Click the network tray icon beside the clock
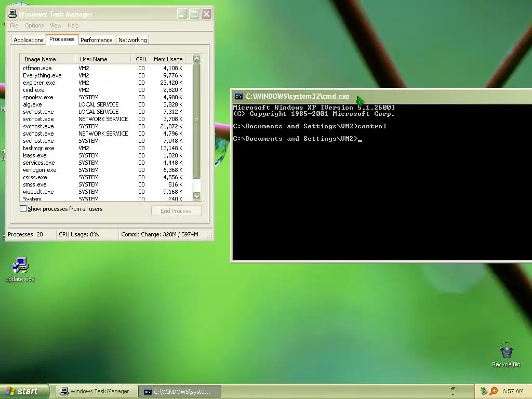The image size is (532, 399). (484, 391)
